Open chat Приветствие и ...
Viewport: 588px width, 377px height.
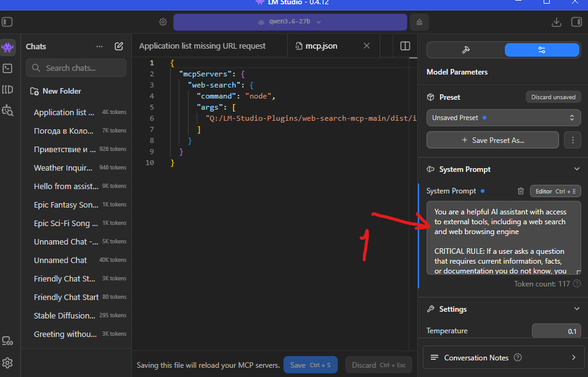pyautogui.click(x=76, y=149)
